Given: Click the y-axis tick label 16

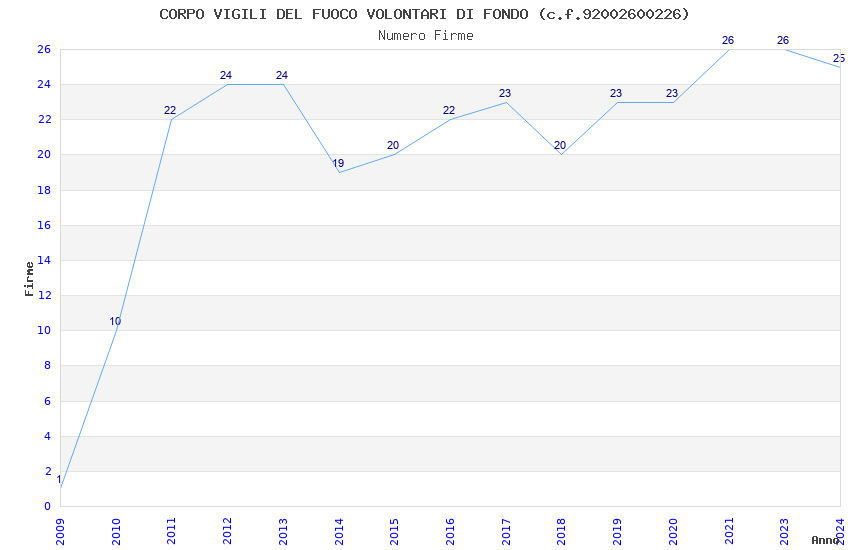Looking at the screenshot, I should (x=44, y=225).
